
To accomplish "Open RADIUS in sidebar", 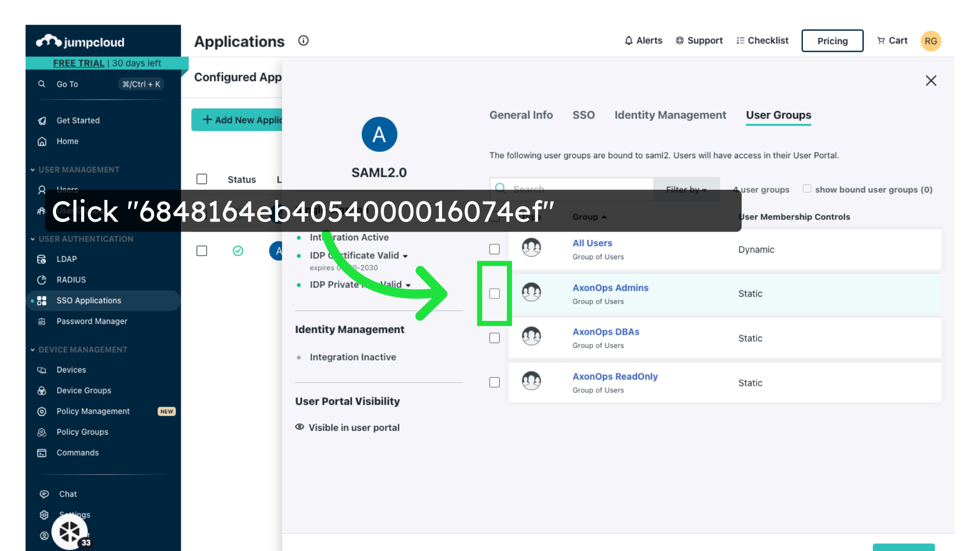I will pos(71,280).
